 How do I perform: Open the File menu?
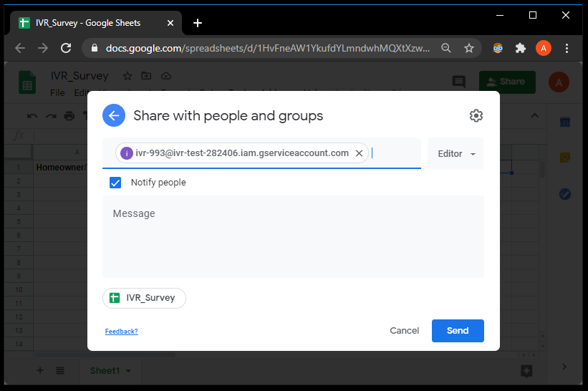click(57, 92)
